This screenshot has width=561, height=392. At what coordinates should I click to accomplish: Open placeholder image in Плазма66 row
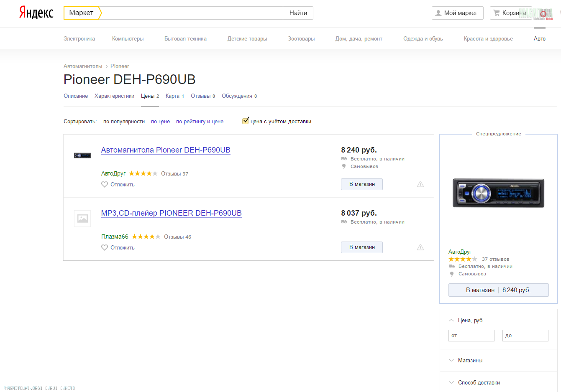pyautogui.click(x=82, y=219)
